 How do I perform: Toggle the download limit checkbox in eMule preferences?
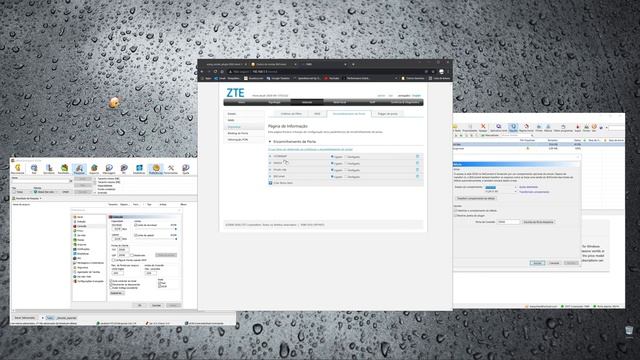136,225
